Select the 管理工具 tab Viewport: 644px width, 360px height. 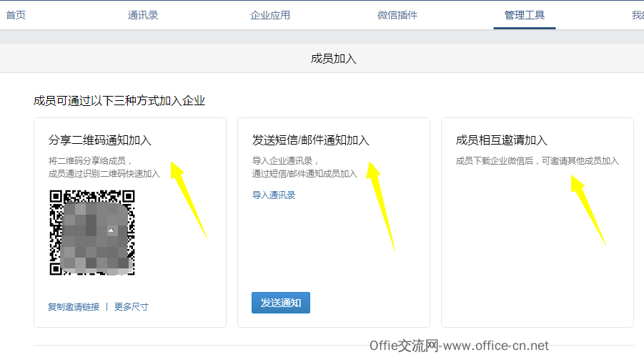point(525,15)
